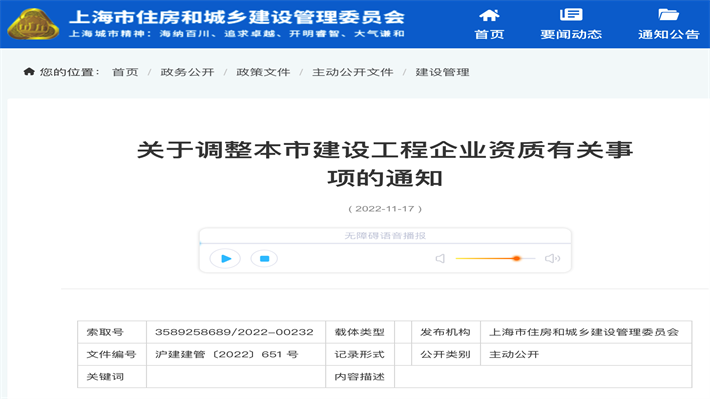Open the 首页 home icon in header

(489, 15)
